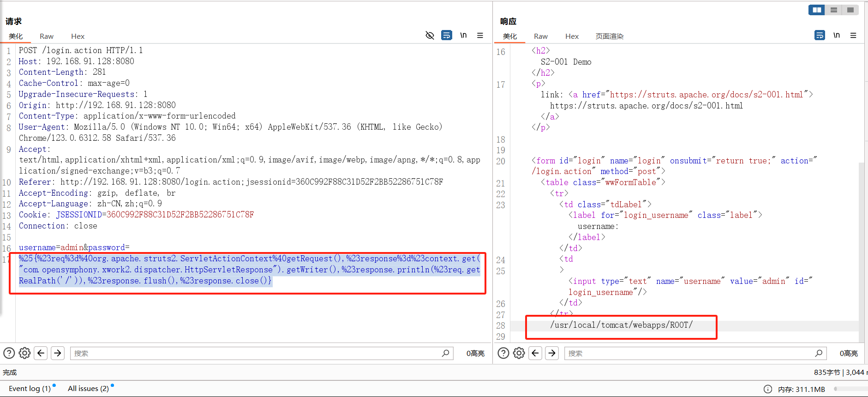Screen dimensions: 868x397
Task: Switch response view to 美化 tab
Action: [510, 36]
